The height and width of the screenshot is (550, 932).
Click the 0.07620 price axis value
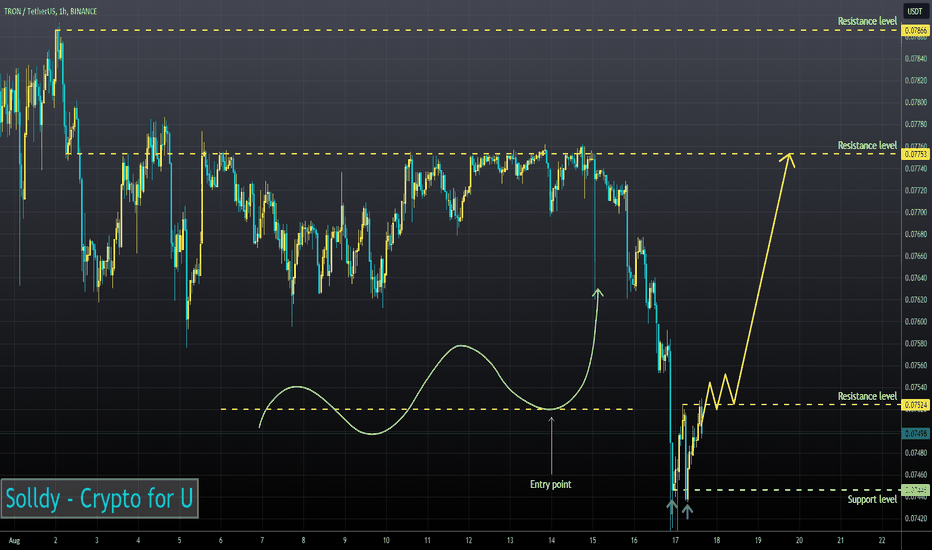(x=915, y=300)
